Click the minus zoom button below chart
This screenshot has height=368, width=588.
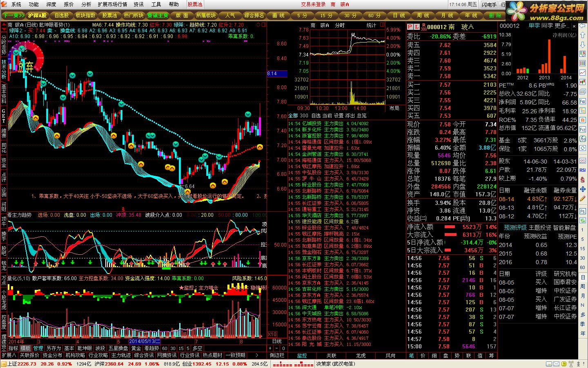tap(276, 348)
